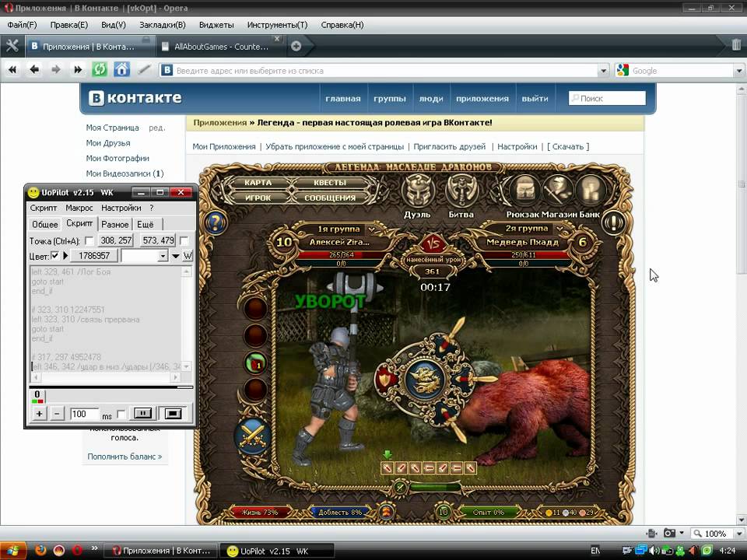The height and width of the screenshot is (560, 747).
Task: Click the exclamation mark alert icon in game
Action: point(614,222)
